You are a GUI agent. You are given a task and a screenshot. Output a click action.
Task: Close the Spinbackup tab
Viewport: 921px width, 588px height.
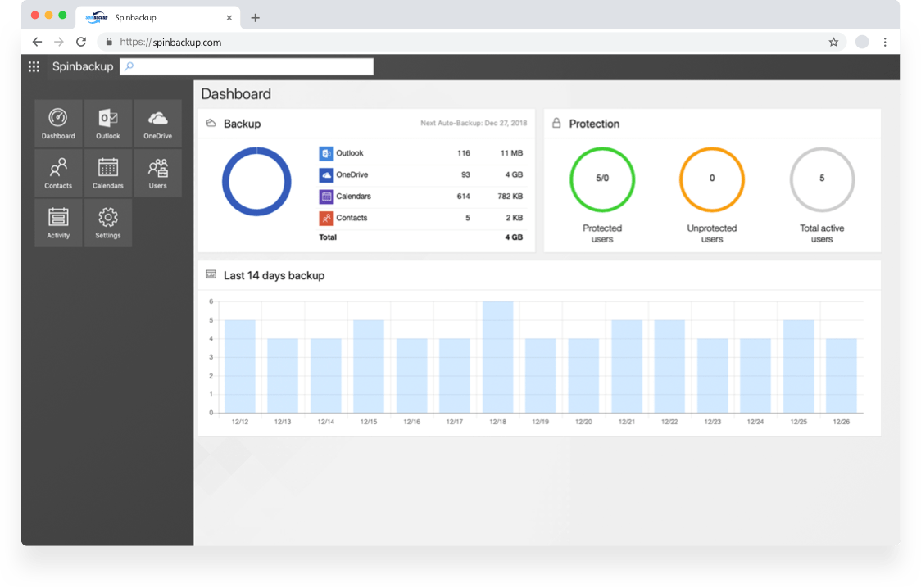(229, 18)
